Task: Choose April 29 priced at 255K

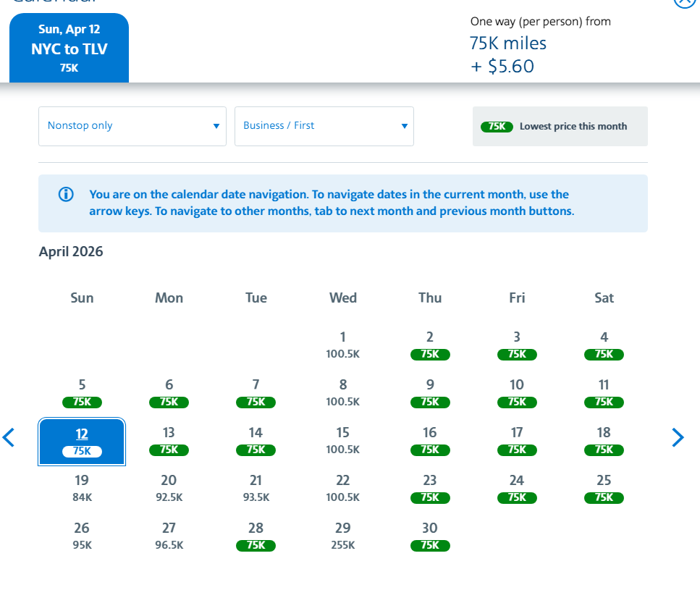Action: coord(342,536)
